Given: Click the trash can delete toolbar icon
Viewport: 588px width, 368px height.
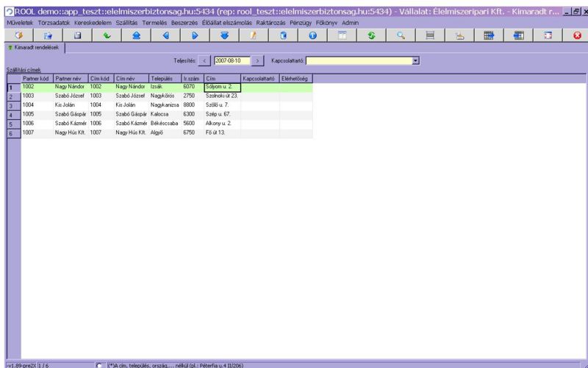Looking at the screenshot, I should click(283, 35).
